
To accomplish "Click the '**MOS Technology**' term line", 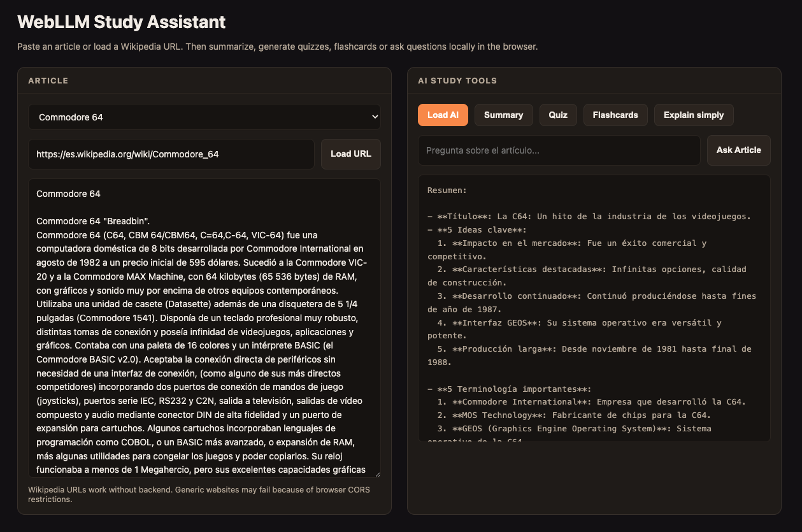I will [x=574, y=415].
